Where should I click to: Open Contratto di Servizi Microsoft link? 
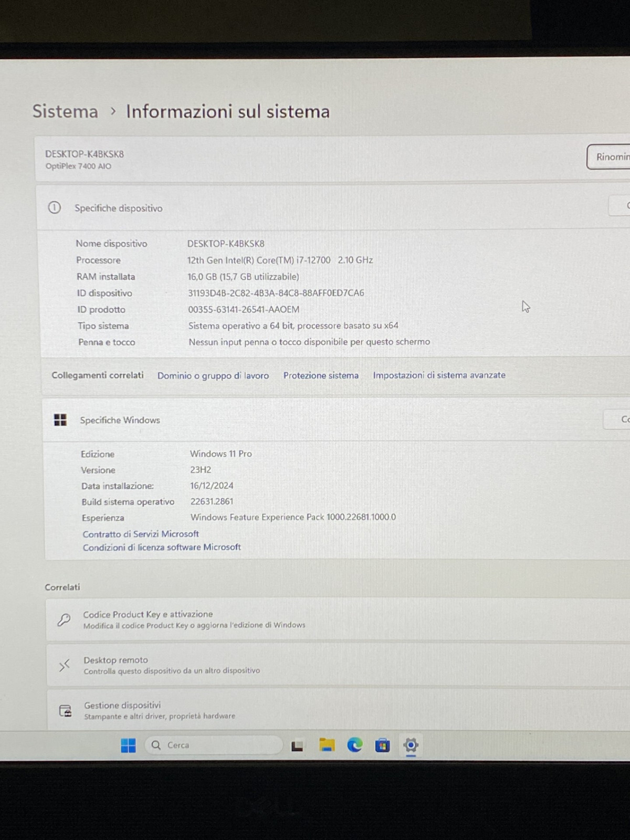[x=141, y=534]
